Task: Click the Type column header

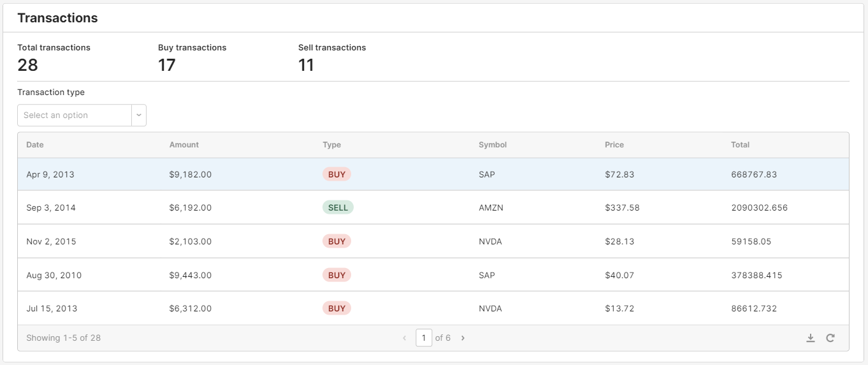Action: pyautogui.click(x=332, y=145)
